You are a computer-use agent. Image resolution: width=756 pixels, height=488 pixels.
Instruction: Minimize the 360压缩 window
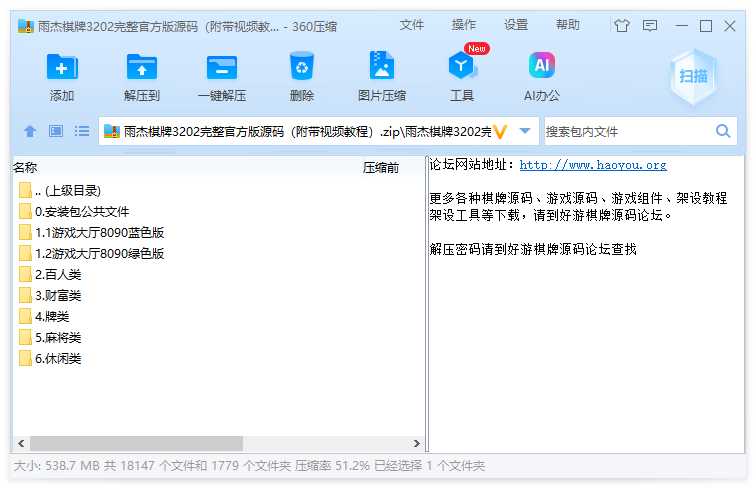[x=682, y=25]
